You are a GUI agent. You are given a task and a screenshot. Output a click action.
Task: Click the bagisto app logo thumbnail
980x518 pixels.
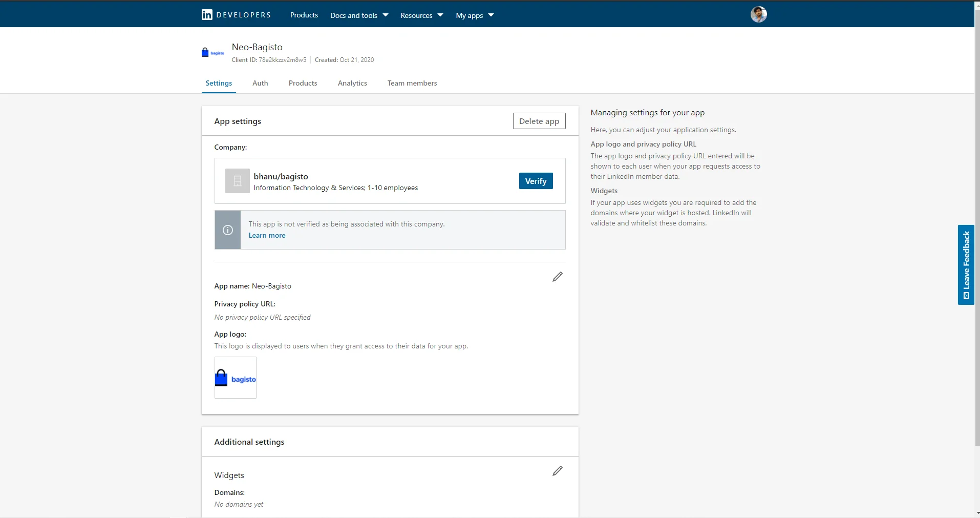click(x=236, y=378)
